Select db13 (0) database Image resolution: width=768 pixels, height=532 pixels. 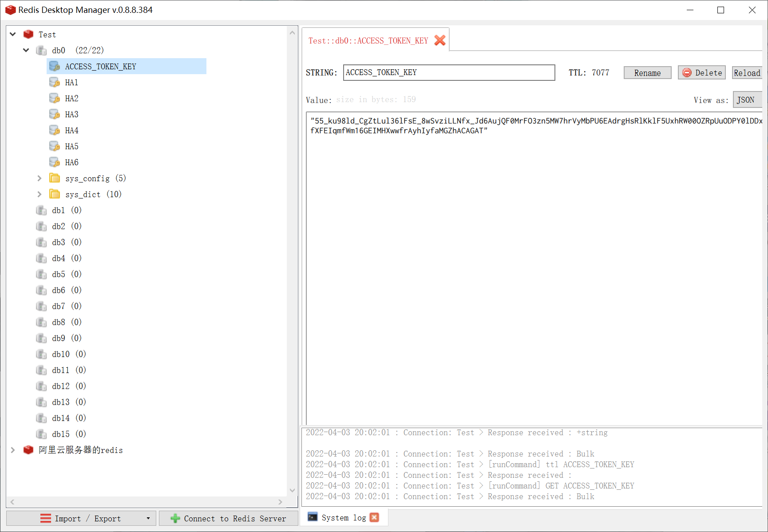click(69, 402)
